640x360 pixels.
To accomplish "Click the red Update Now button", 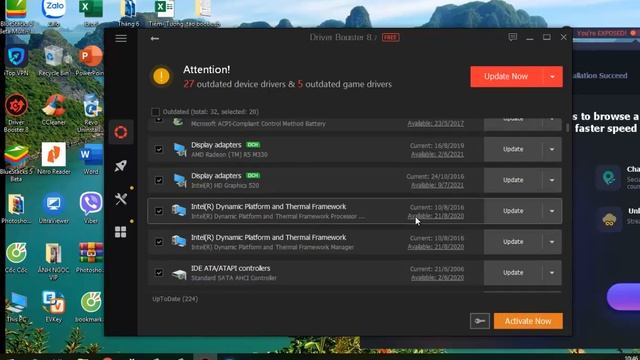I will click(x=507, y=77).
